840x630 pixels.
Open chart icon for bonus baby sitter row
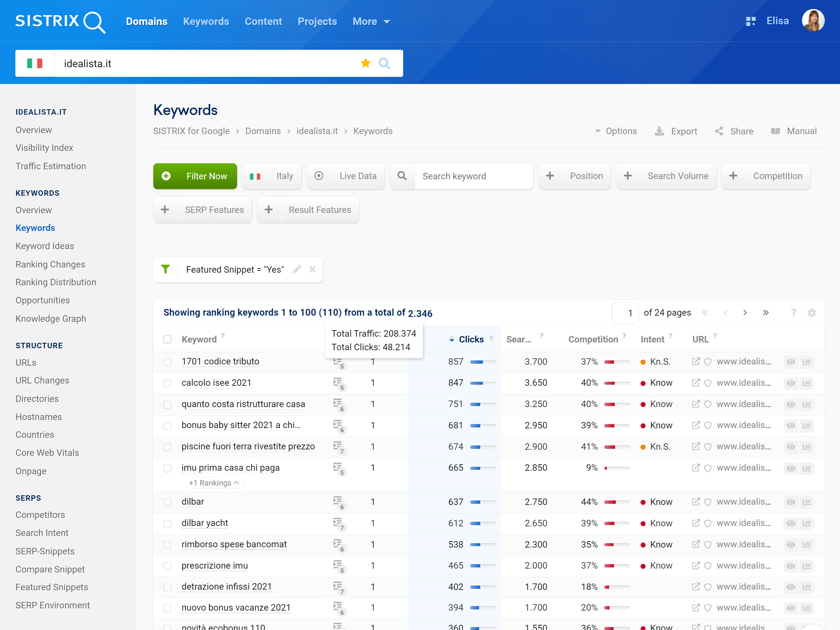tap(807, 425)
